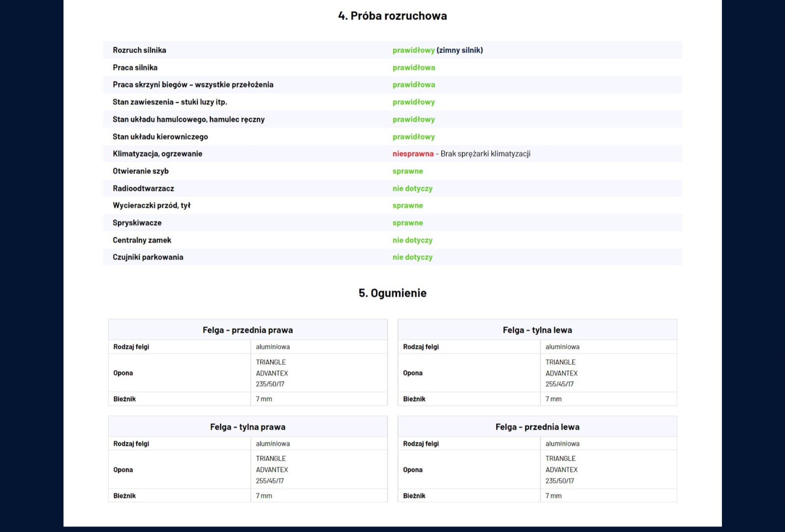
Task: Click the "Felga - przednia prawa" table header
Action: click(x=248, y=330)
